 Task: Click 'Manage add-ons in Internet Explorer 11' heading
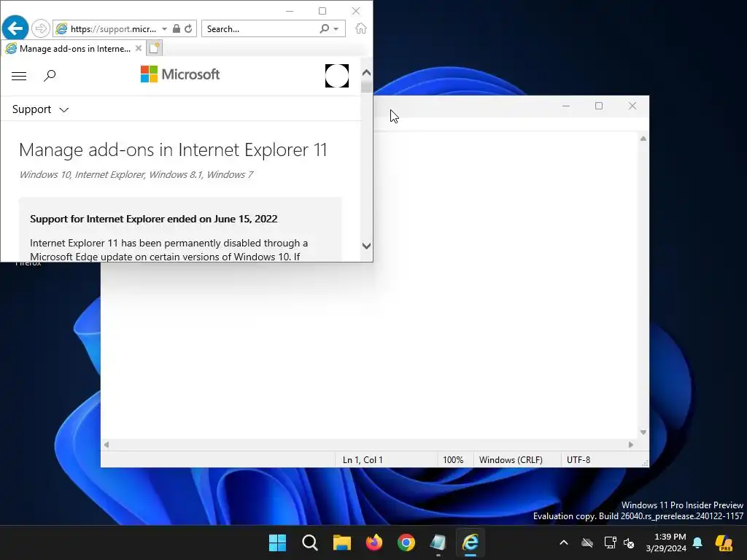pos(173,150)
